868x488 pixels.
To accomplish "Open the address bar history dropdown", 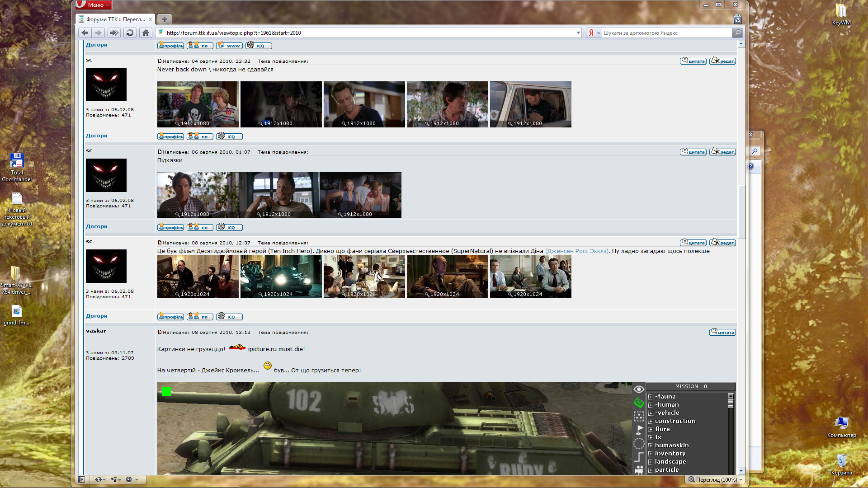I will [578, 33].
